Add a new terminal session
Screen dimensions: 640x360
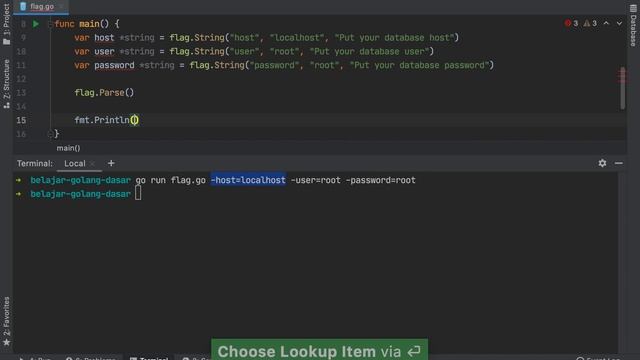111,163
